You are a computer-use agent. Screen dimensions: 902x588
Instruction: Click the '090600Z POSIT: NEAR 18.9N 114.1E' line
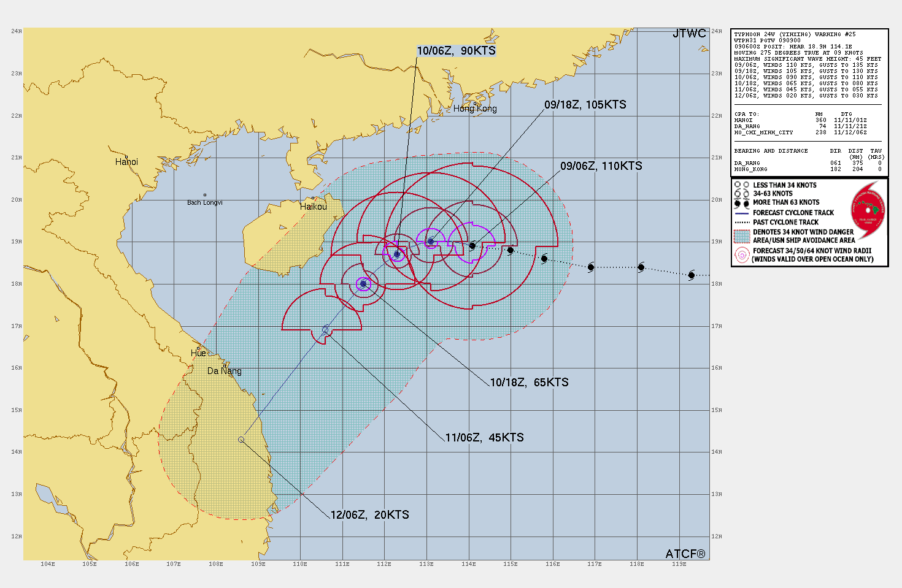coord(793,47)
